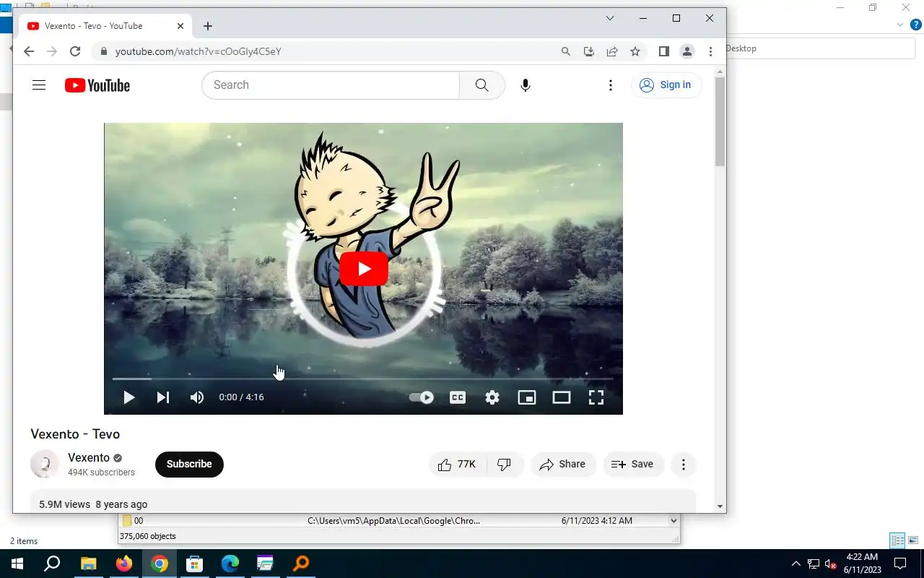This screenshot has width=924, height=578.
Task: Click the background list's scroll down arrow
Action: point(674,521)
